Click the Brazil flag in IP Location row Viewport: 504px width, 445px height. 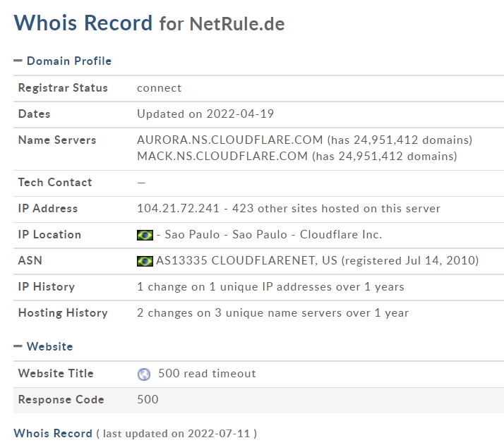pyautogui.click(x=145, y=236)
